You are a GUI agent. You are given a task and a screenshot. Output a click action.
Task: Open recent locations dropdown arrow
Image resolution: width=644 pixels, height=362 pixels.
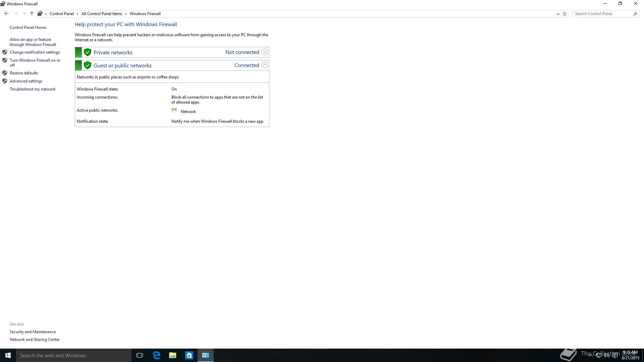(x=24, y=14)
